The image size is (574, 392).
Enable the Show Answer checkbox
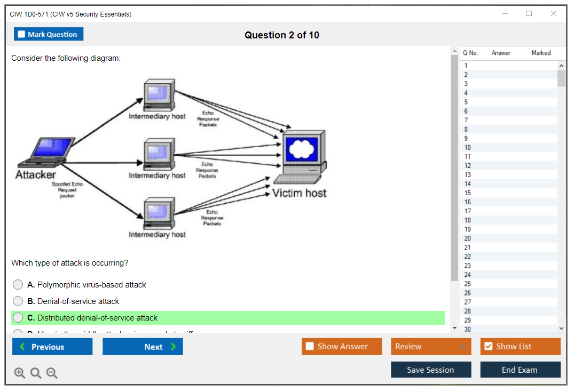click(310, 347)
